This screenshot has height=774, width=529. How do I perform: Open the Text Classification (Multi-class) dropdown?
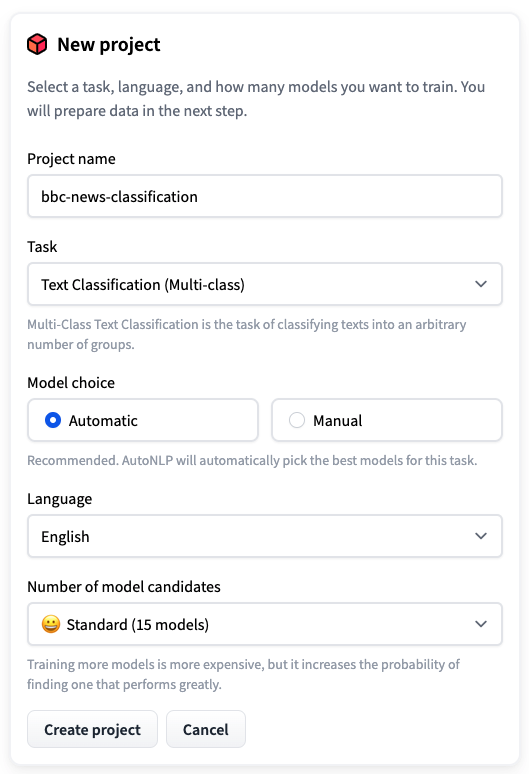(x=264, y=284)
